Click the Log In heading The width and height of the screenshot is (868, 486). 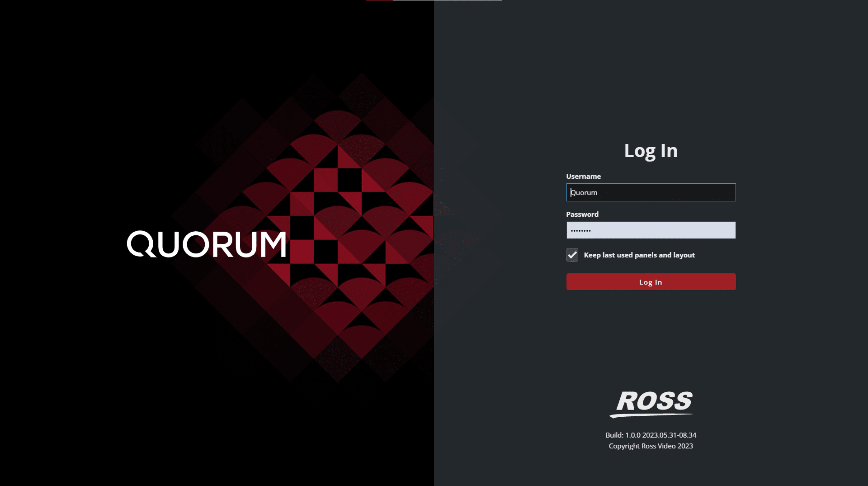pyautogui.click(x=651, y=151)
